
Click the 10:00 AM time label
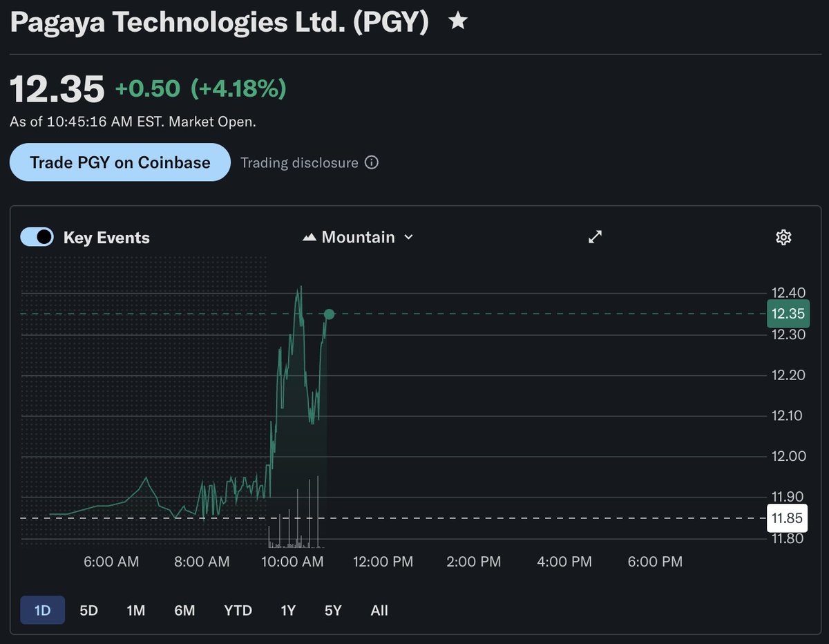[x=293, y=562]
